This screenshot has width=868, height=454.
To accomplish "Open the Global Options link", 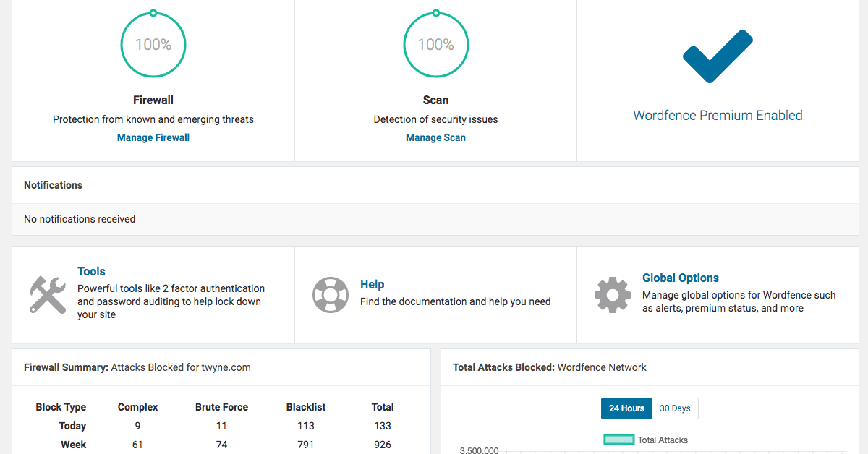I will [x=681, y=278].
